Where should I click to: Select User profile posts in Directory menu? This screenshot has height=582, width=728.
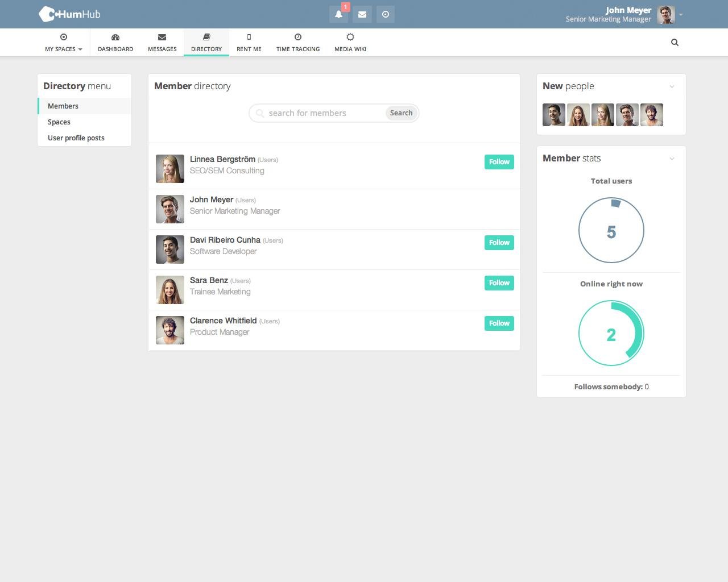(76, 138)
